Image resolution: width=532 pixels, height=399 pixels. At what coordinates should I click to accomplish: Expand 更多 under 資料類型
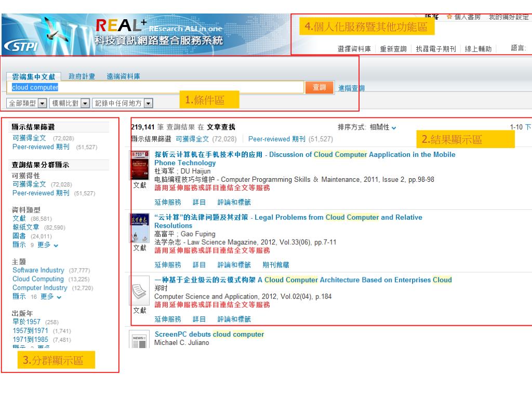pos(47,245)
